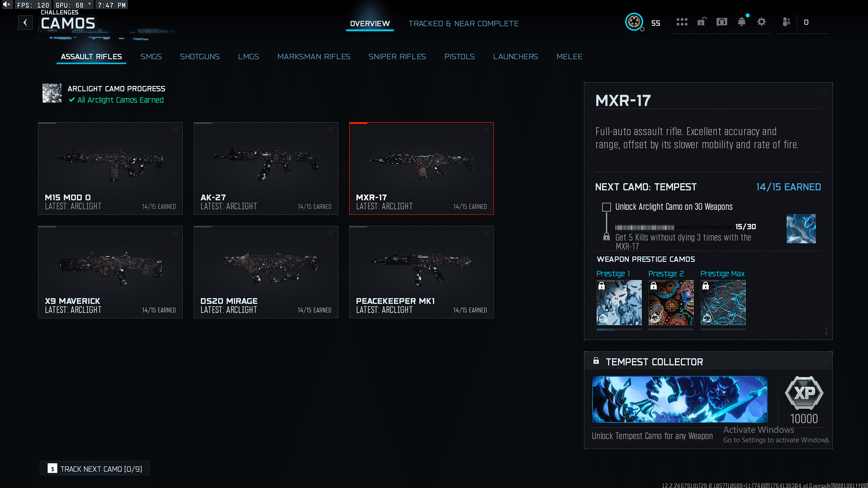Screen dimensions: 868x488
Task: Open Settings with the gear icon
Action: tap(762, 21)
